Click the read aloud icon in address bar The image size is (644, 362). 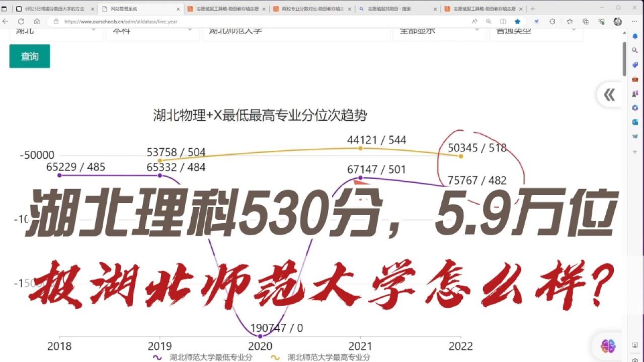point(474,22)
